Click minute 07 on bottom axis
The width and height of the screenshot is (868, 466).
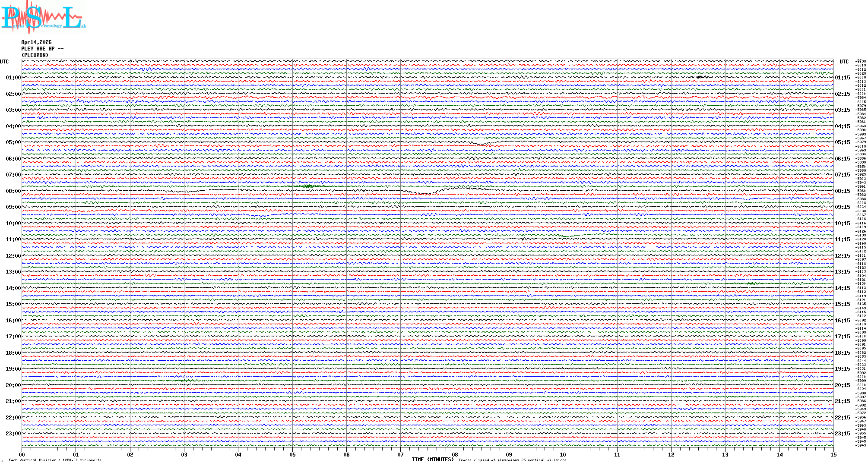[400, 454]
